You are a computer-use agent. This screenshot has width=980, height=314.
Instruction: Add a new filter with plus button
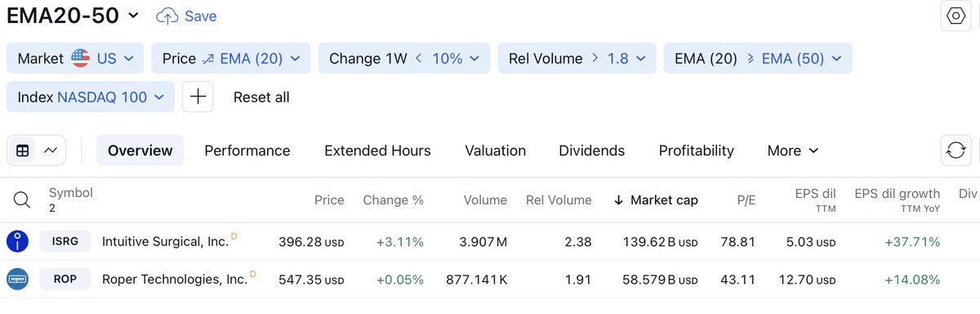[x=198, y=96]
